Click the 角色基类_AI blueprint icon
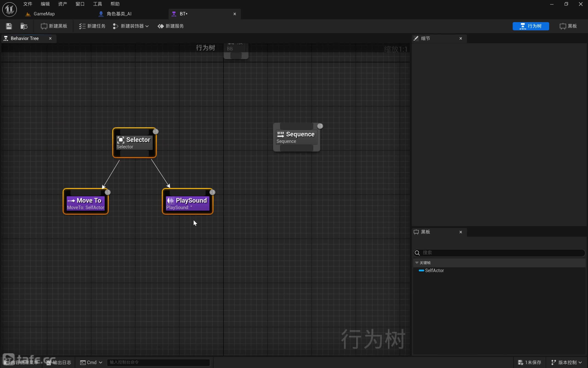 point(101,14)
